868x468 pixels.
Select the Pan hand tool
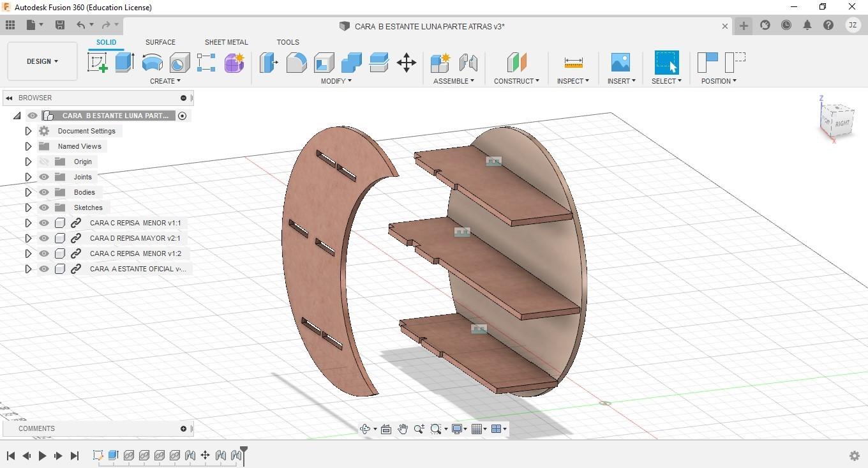point(403,429)
